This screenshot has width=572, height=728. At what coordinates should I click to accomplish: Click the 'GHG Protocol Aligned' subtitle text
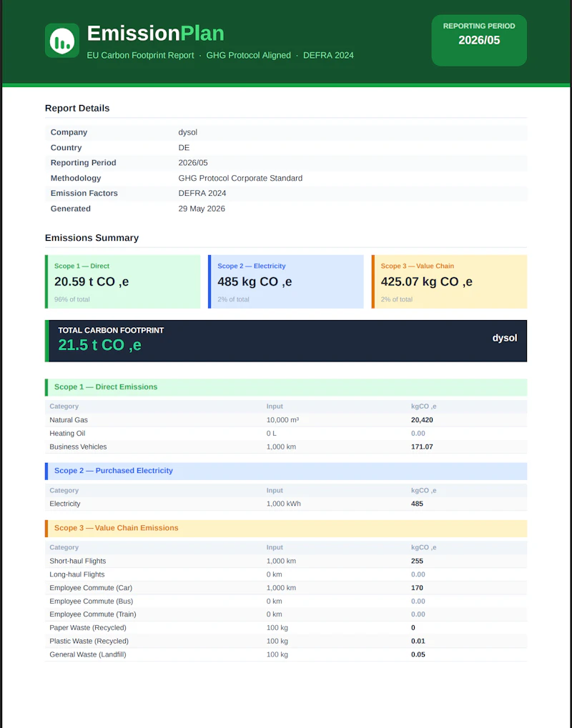coord(249,55)
